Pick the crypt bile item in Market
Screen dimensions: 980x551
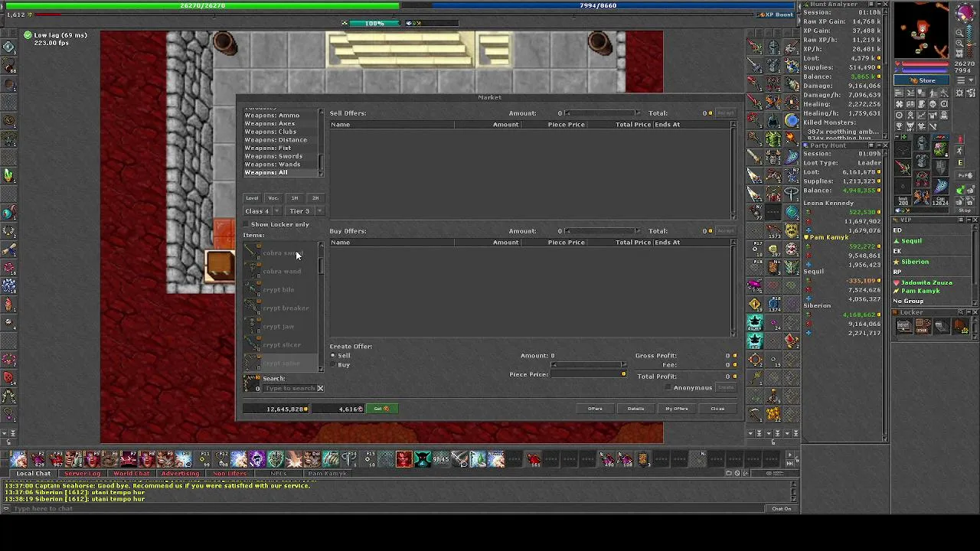point(280,290)
